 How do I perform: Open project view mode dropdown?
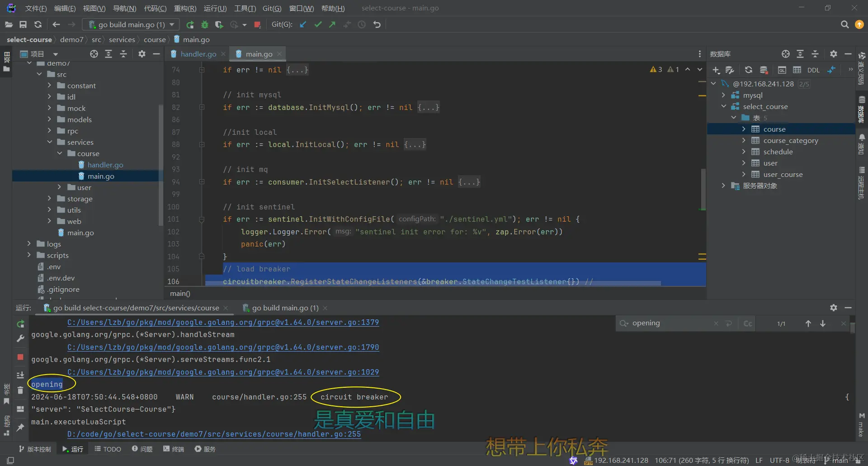pos(56,54)
